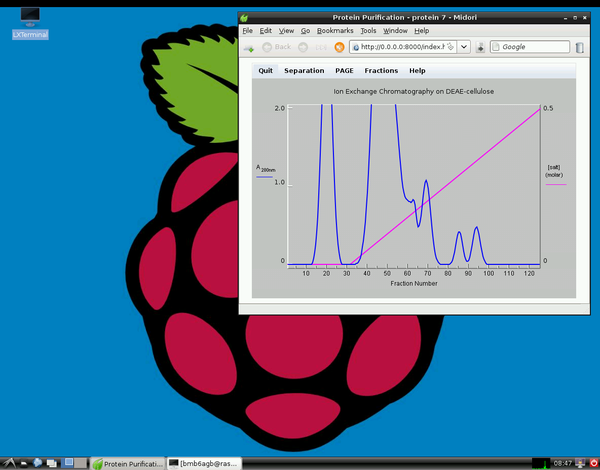This screenshot has height=470, width=600.
Task: Click the Fraction Number axis label
Action: click(414, 284)
